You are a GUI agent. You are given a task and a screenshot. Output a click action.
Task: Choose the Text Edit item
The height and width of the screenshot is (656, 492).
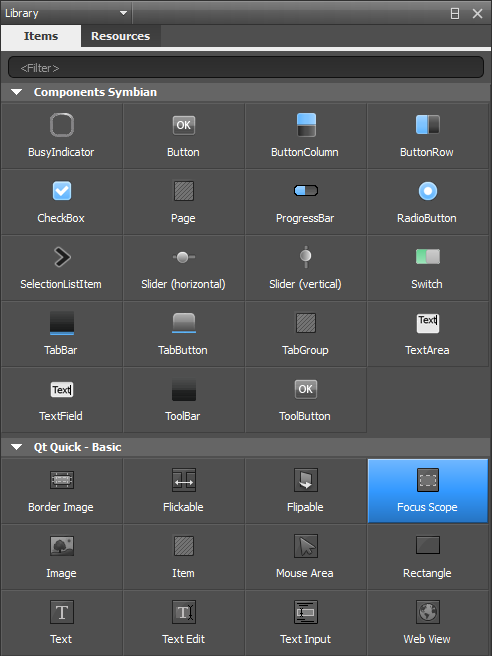pyautogui.click(x=184, y=623)
